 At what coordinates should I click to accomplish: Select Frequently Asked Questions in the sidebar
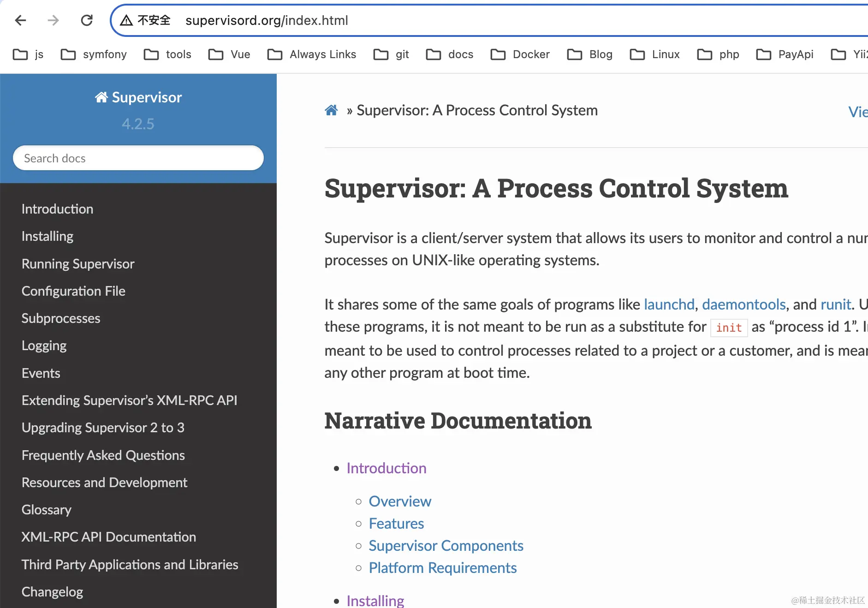(x=103, y=455)
